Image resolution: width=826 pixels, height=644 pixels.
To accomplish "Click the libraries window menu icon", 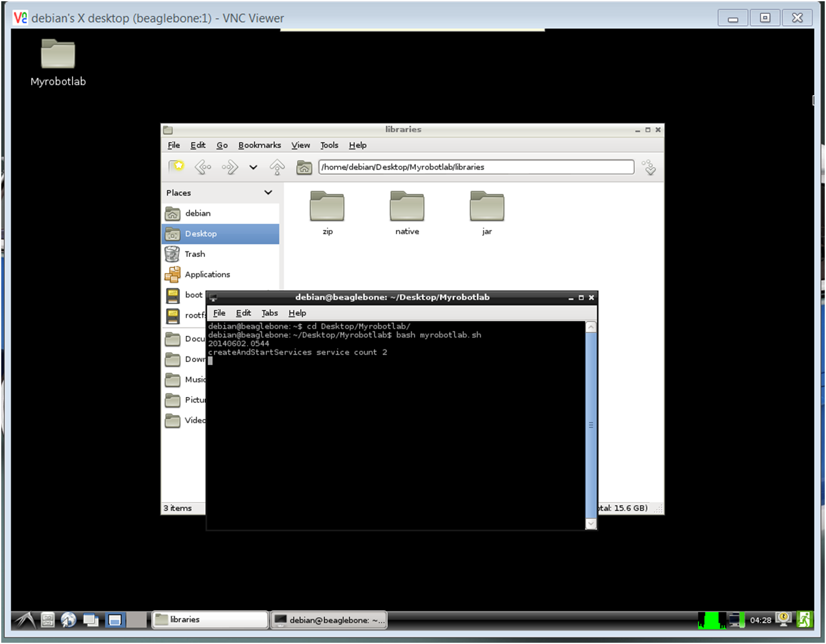I will (x=168, y=130).
